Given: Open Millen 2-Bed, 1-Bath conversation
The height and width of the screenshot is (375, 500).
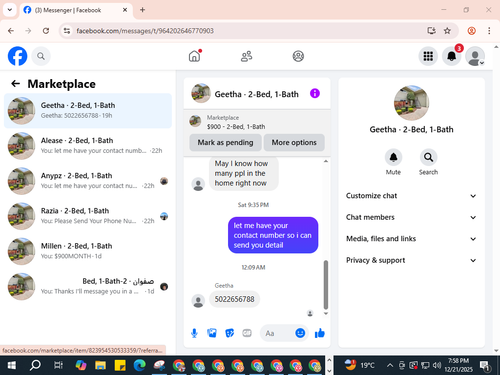Looking at the screenshot, I should (88, 251).
